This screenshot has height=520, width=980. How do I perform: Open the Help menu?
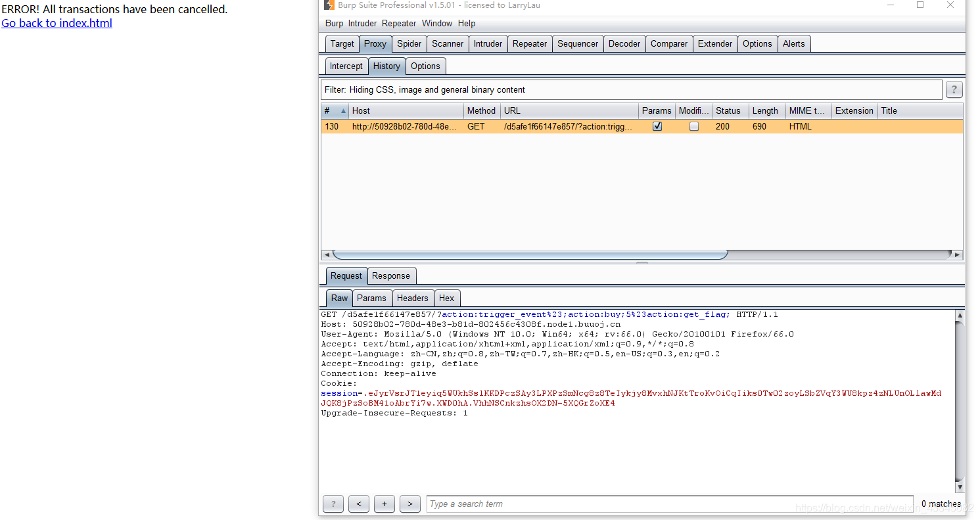click(467, 24)
